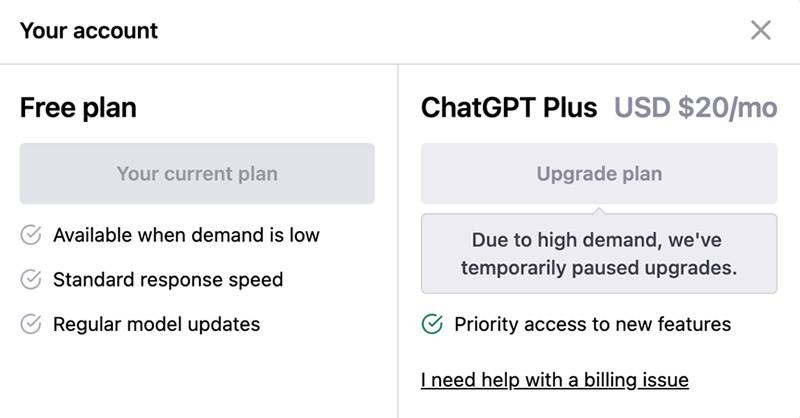
Task: Click the check icon beside Standard response speed
Action: click(31, 279)
